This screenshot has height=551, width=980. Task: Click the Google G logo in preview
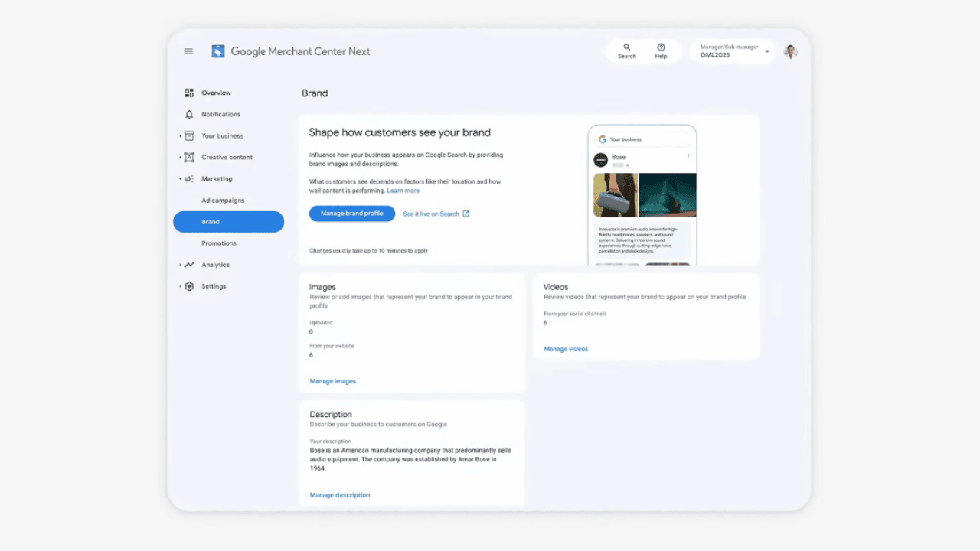tap(603, 139)
